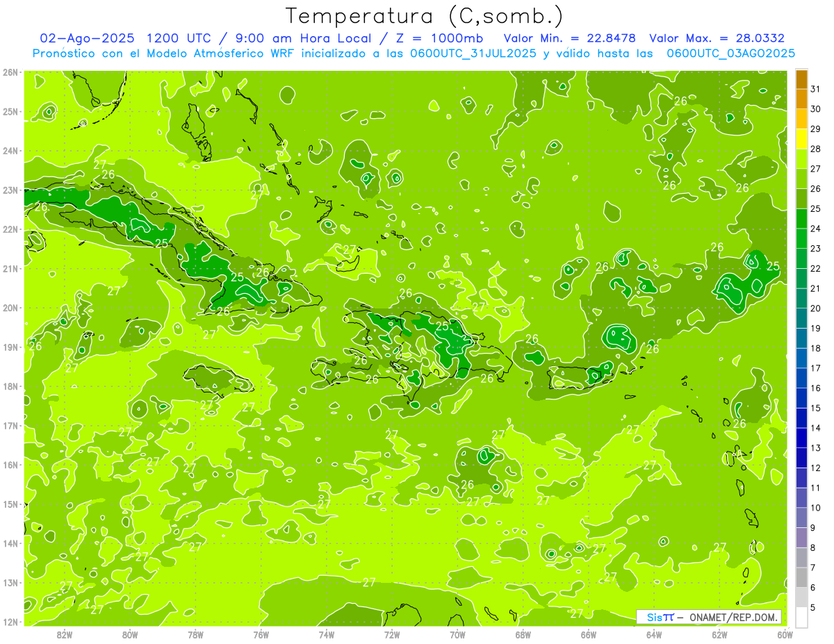This screenshot has height=644, width=834.
Task: Click the "SisTT" logo text
Action: coord(660,617)
